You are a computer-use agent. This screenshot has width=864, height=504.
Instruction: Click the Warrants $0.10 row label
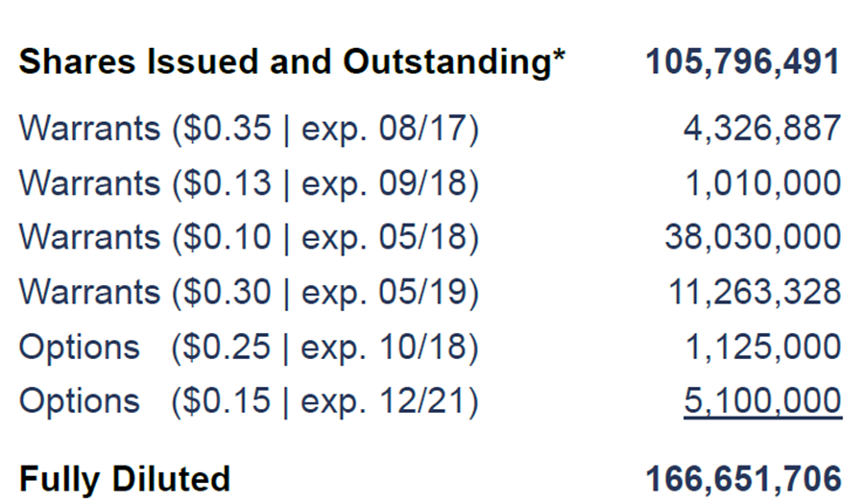tap(248, 237)
